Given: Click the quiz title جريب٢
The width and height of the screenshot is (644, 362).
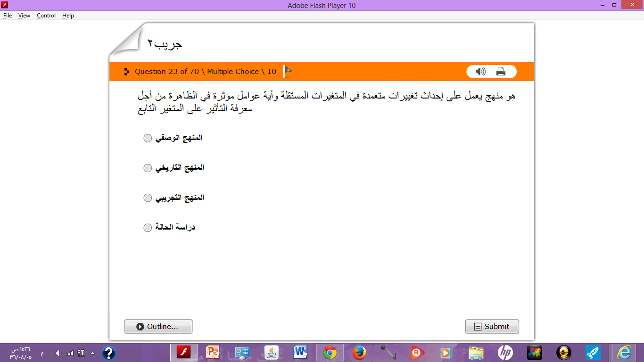Looking at the screenshot, I should pos(165,44).
